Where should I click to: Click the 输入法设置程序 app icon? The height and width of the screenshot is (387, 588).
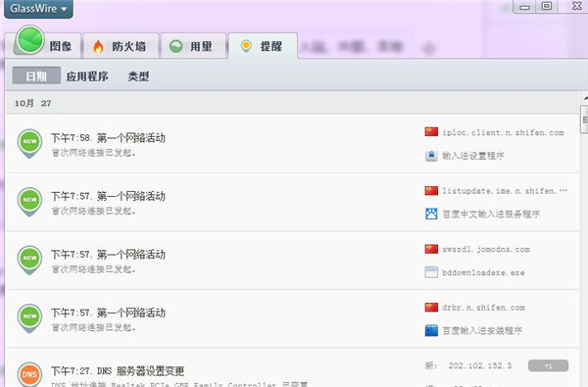click(x=431, y=155)
